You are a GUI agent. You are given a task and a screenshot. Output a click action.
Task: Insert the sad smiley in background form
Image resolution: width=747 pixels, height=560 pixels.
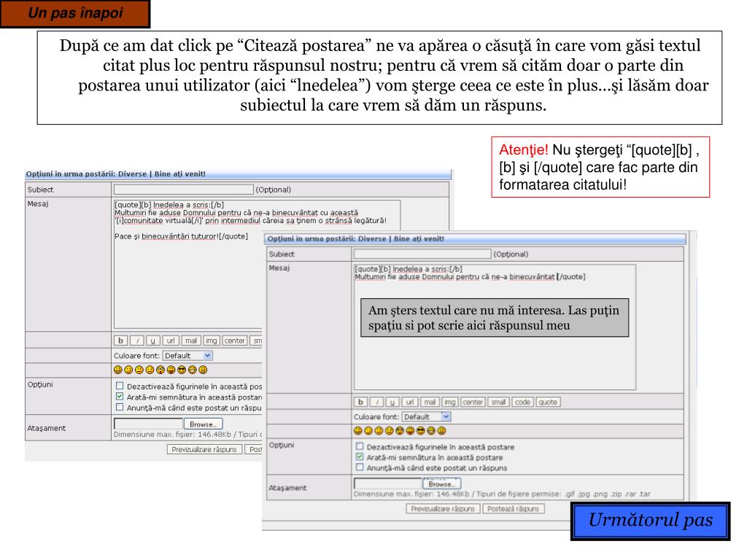[x=150, y=370]
